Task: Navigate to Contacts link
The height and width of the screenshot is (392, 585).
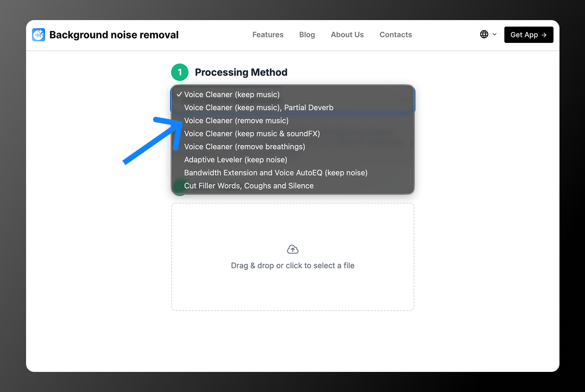Action: pos(395,35)
